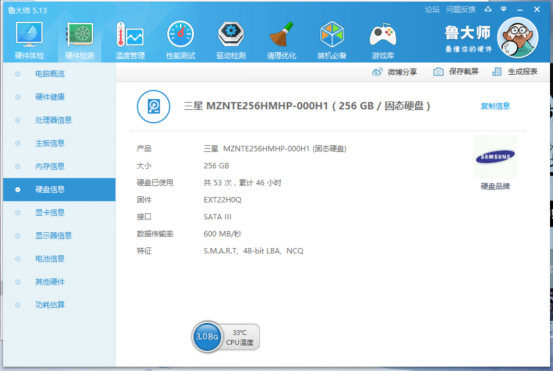
Task: Open 问题反馈 feedback link
Action: click(461, 10)
